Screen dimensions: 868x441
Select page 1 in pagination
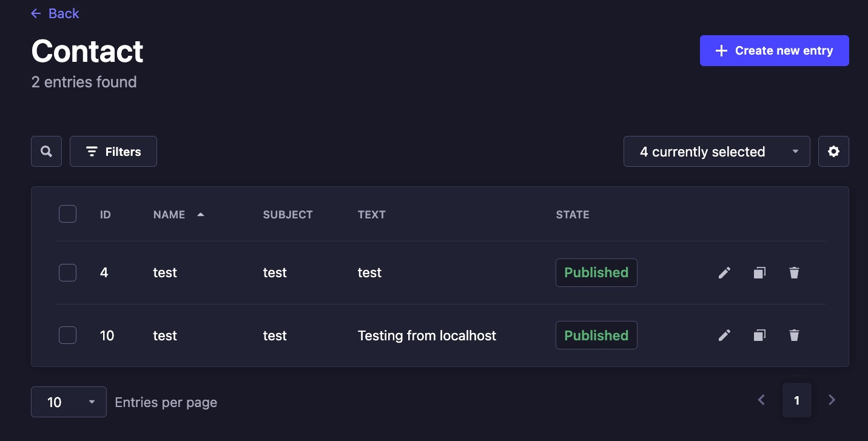797,400
